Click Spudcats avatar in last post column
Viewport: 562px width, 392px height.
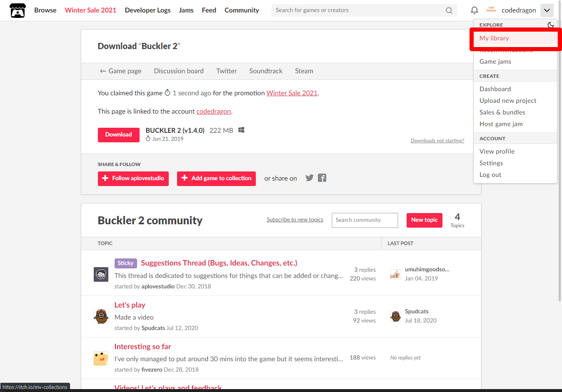pos(395,316)
